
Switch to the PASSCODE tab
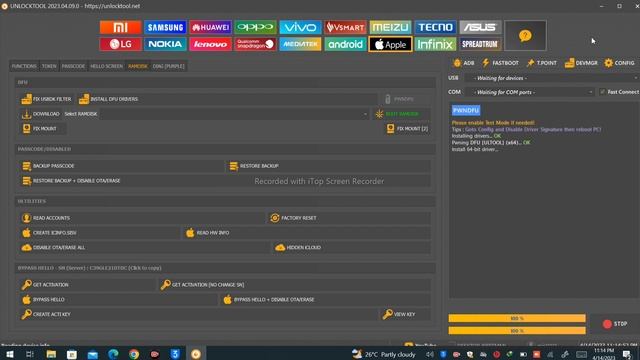click(x=73, y=66)
